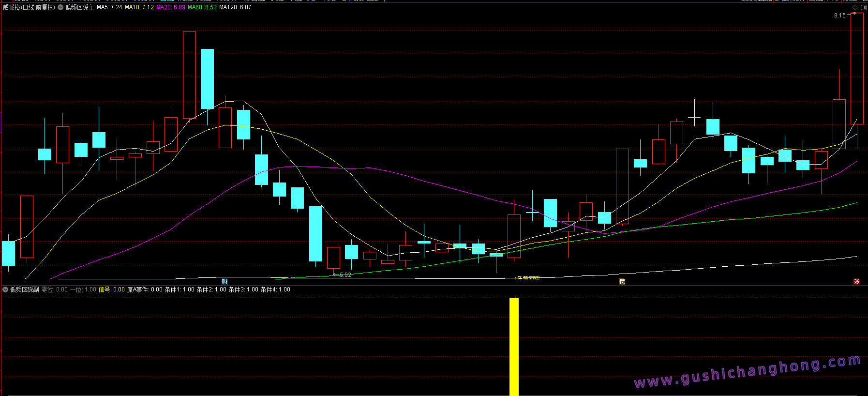Screen dimensions: 868x396
Task: Click the 条件2: 1.00 label
Action: click(211, 289)
